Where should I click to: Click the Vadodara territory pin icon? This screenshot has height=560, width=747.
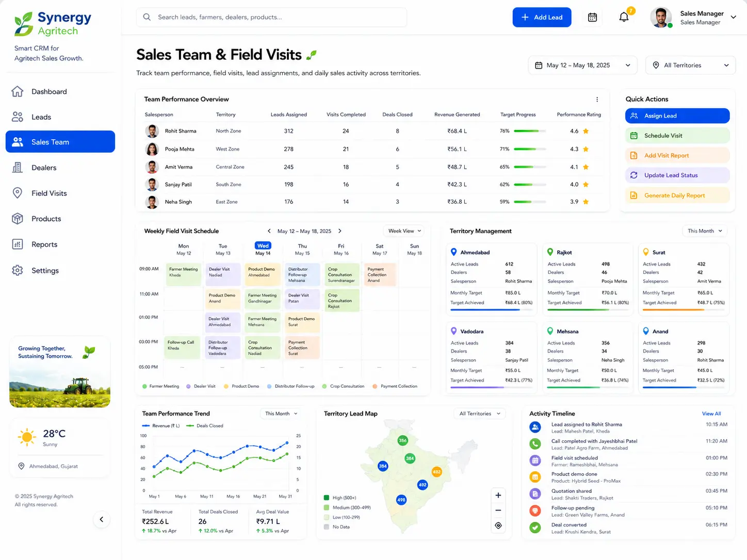point(454,331)
